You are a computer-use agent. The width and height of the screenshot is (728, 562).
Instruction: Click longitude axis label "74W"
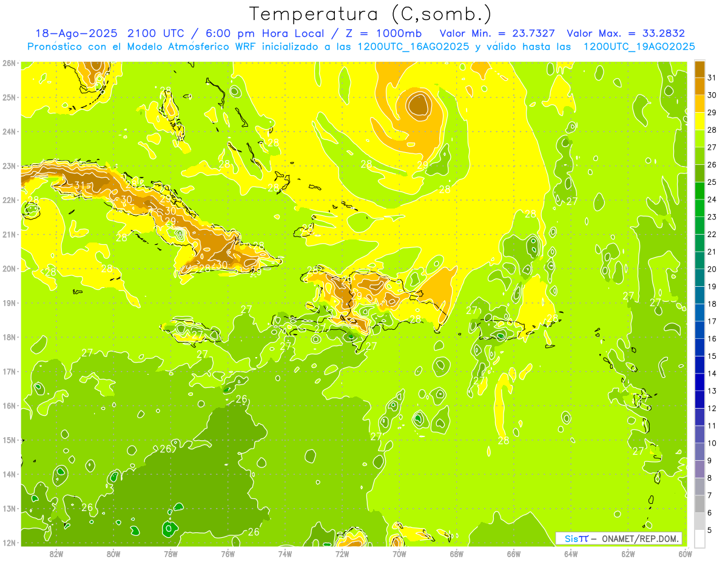pyautogui.click(x=285, y=553)
